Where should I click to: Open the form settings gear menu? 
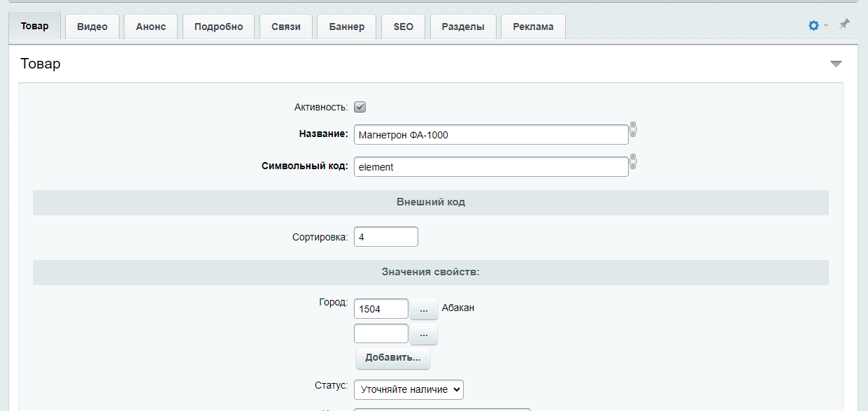[x=813, y=25]
